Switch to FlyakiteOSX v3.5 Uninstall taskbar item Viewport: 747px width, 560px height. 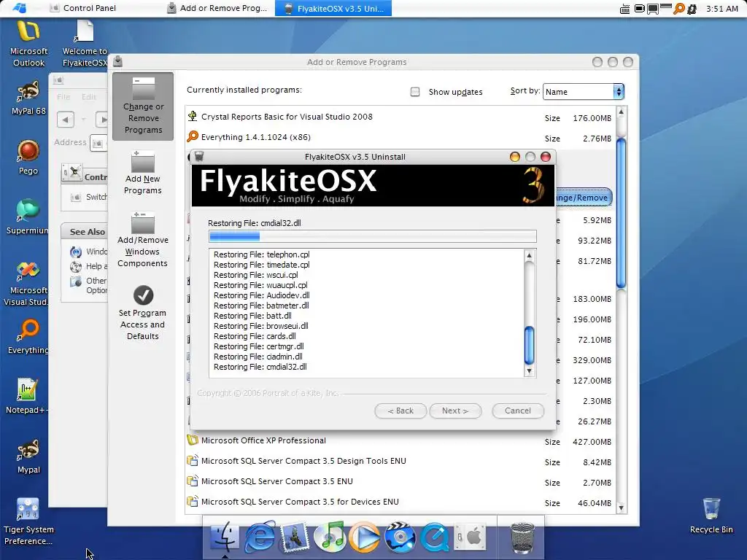[x=333, y=8]
